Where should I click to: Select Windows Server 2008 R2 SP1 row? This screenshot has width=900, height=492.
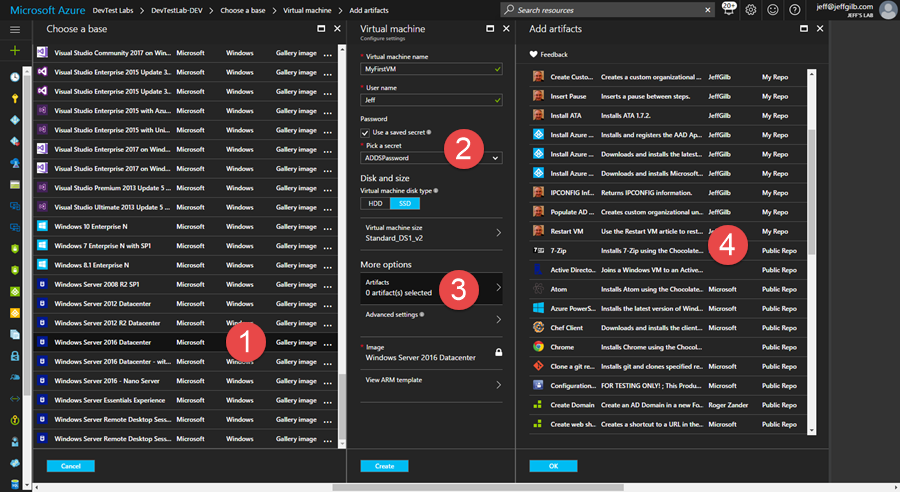pyautogui.click(x=185, y=284)
